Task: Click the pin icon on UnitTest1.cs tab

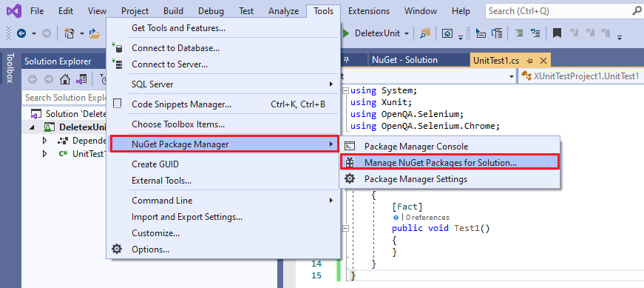Action: click(530, 61)
